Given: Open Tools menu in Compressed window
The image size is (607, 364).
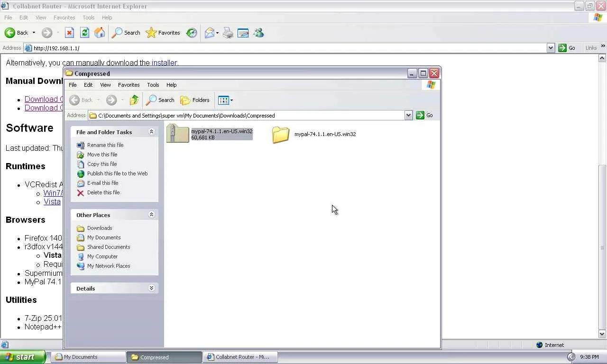Looking at the screenshot, I should tap(153, 85).
